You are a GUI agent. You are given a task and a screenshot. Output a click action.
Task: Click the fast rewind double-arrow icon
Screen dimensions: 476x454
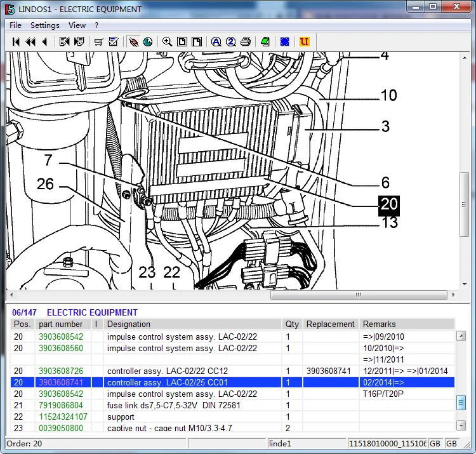tap(30, 42)
